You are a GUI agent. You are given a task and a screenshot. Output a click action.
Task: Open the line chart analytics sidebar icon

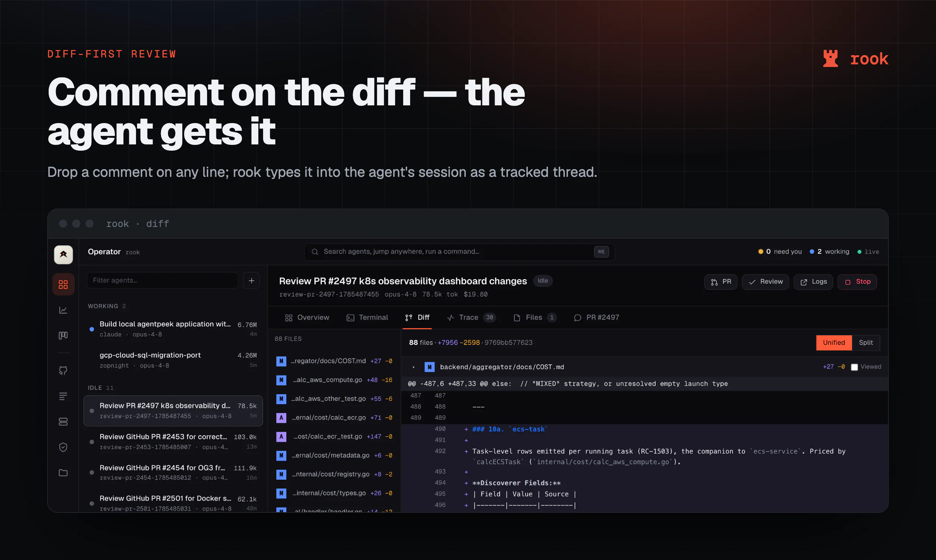coord(63,310)
